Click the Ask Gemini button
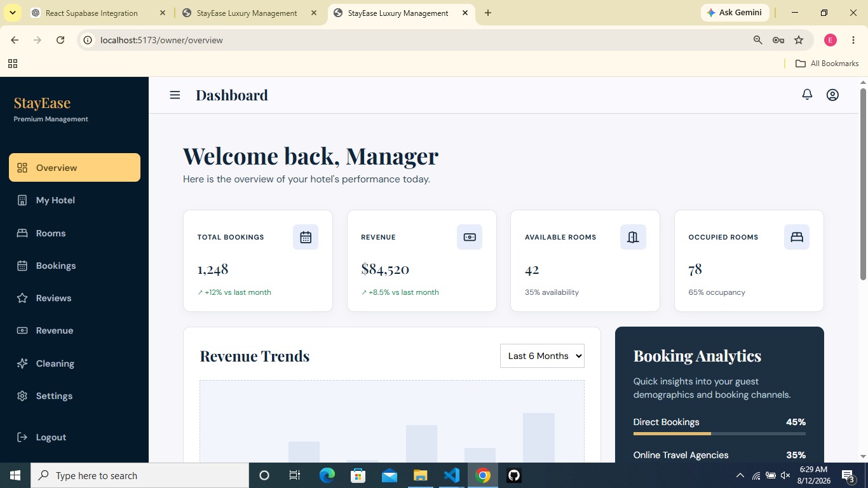Screen dimensions: 868x488 pyautogui.click(x=735, y=13)
